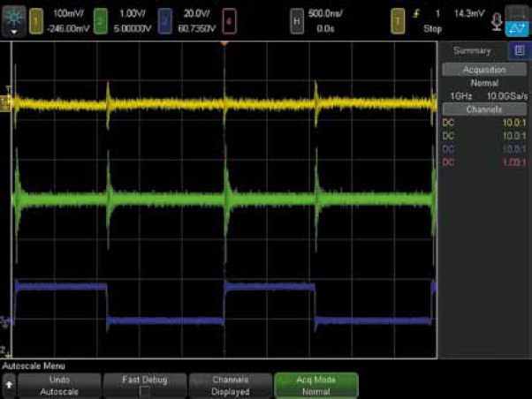Click the 10.0GSa/s sample rate
Screen dimensions: 532x399
(507, 96)
